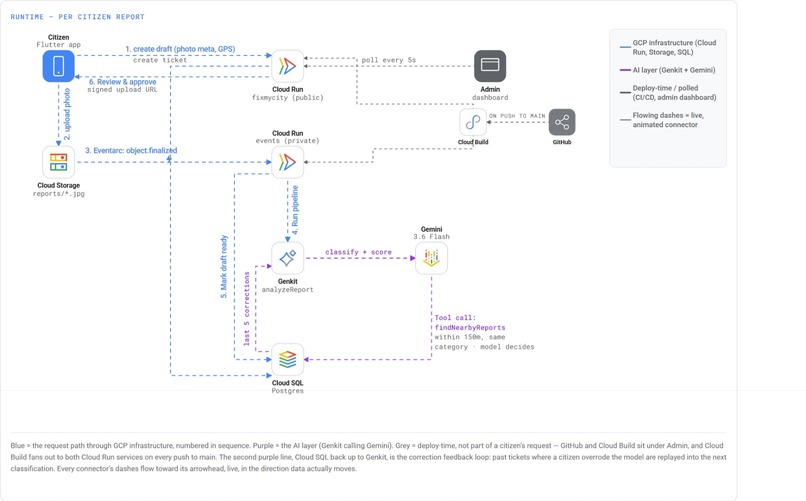The image size is (806, 501).
Task: Click the dark Deploy-time / polled legend line
Action: pyautogui.click(x=625, y=92)
